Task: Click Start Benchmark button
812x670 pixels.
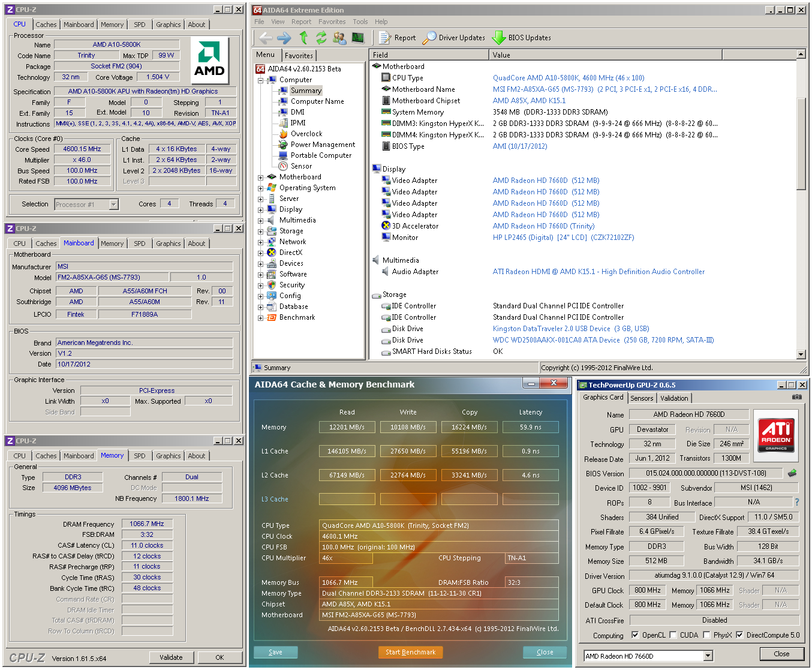Action: (x=411, y=652)
